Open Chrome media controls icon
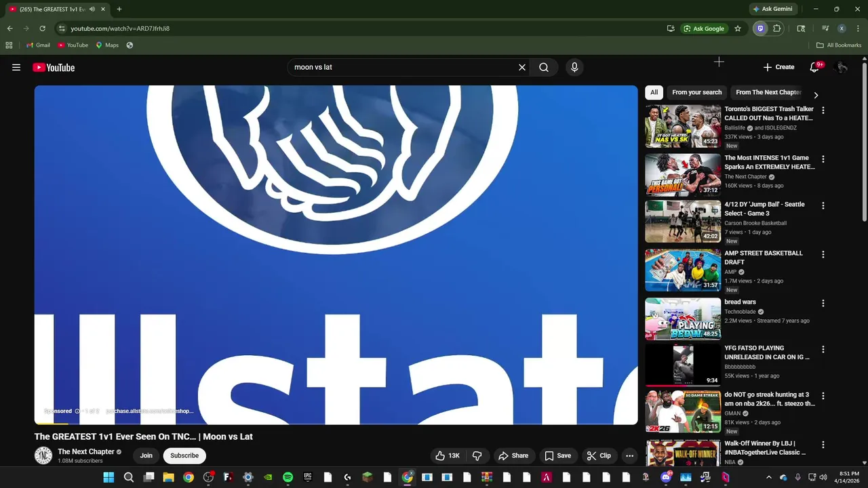This screenshot has width=868, height=488. pyautogui.click(x=825, y=28)
